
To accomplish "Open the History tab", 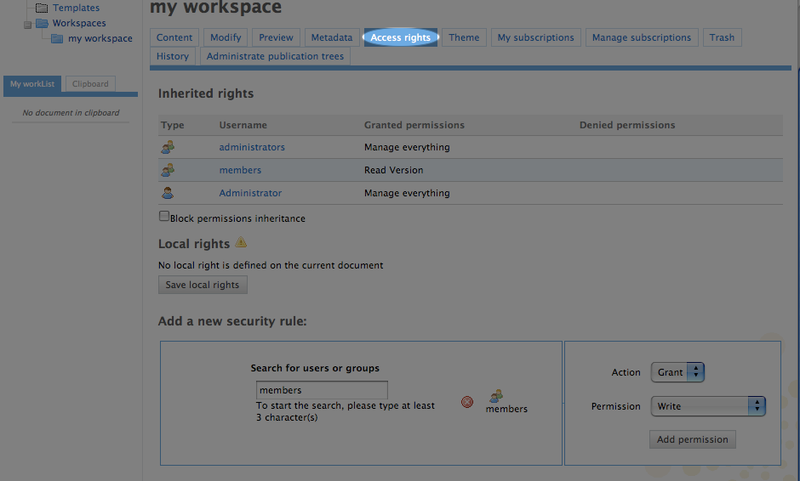I will [x=172, y=56].
